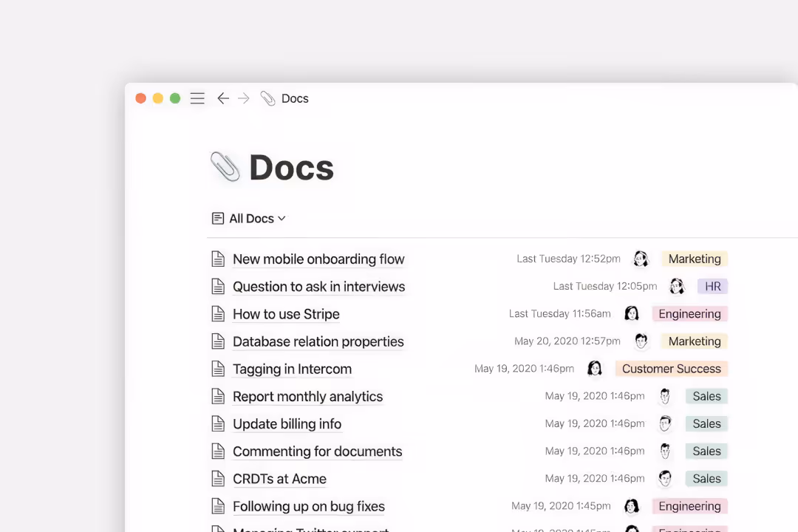Open the Report monthly analytics doc
Screen dimensions: 798x532
[x=307, y=396]
